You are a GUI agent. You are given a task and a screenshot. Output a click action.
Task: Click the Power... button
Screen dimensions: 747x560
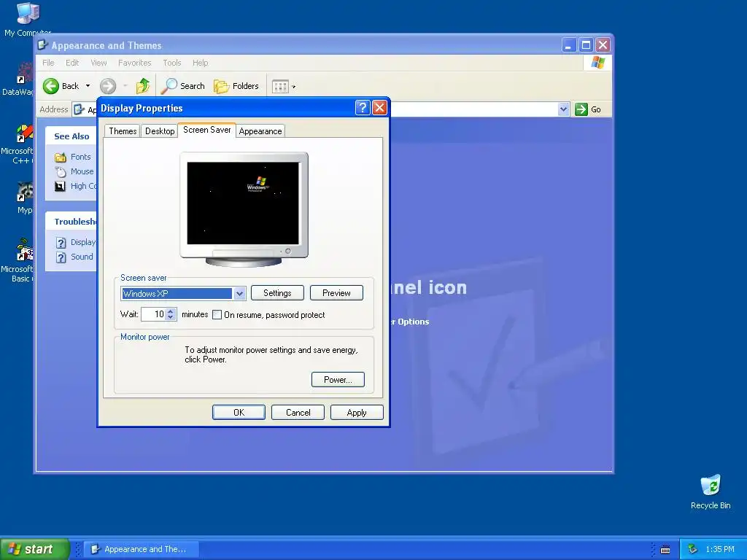click(x=338, y=379)
